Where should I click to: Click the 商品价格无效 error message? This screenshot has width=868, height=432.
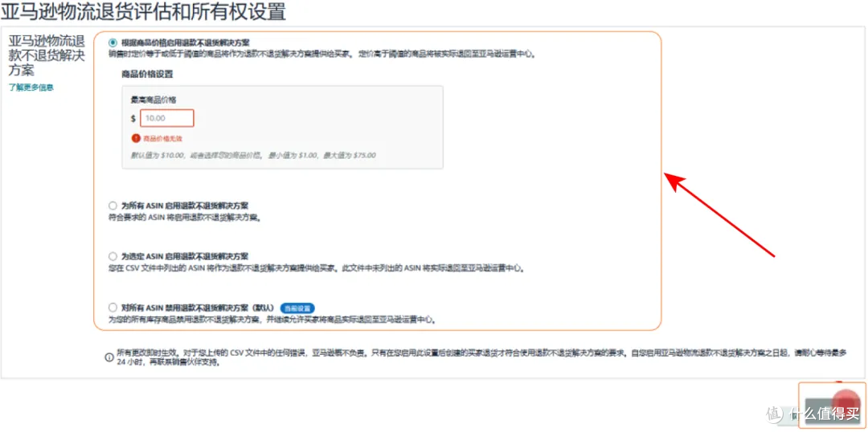pos(162,139)
